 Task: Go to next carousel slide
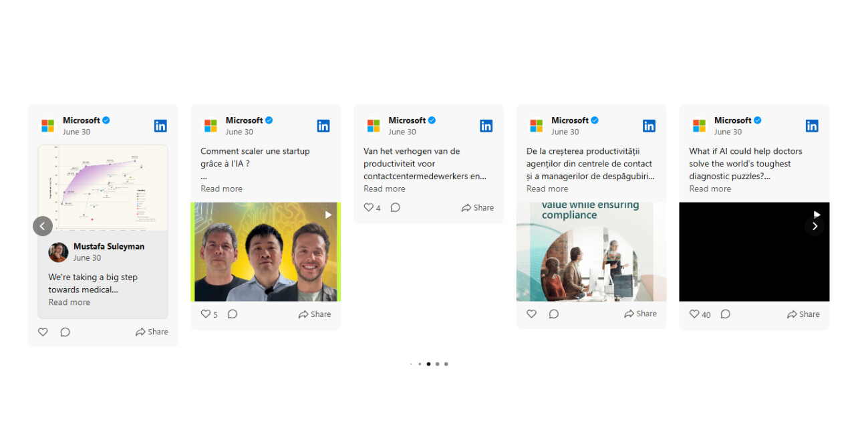(815, 226)
